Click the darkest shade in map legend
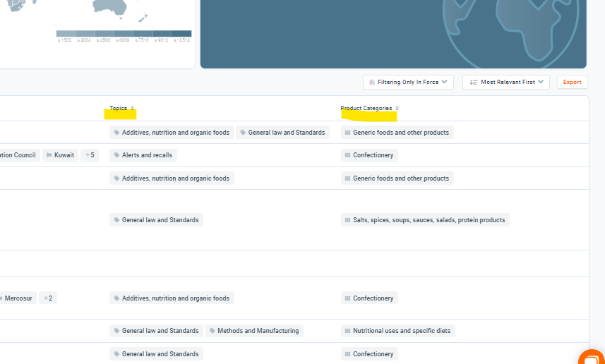 (x=182, y=33)
